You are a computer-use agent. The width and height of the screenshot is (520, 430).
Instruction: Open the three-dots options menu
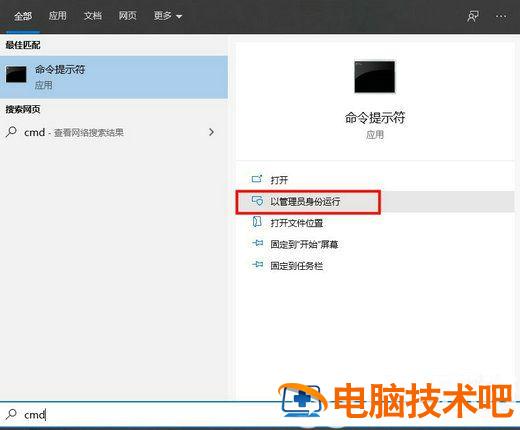pos(501,16)
